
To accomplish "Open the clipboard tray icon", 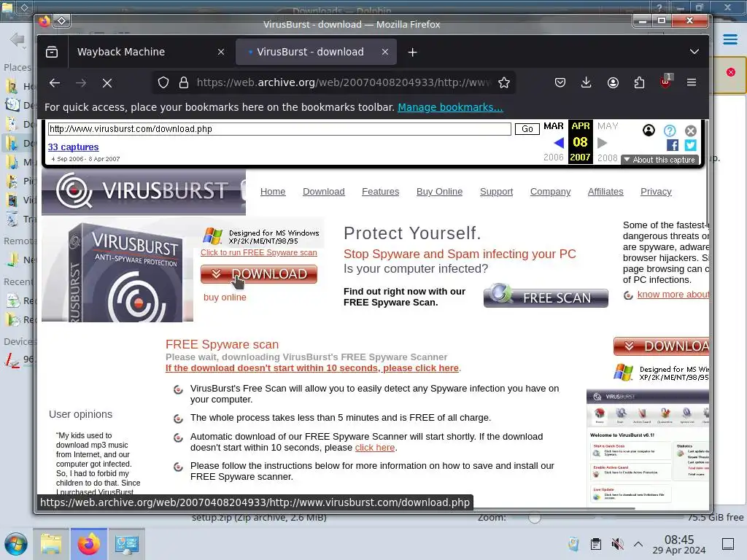I will tap(596, 544).
